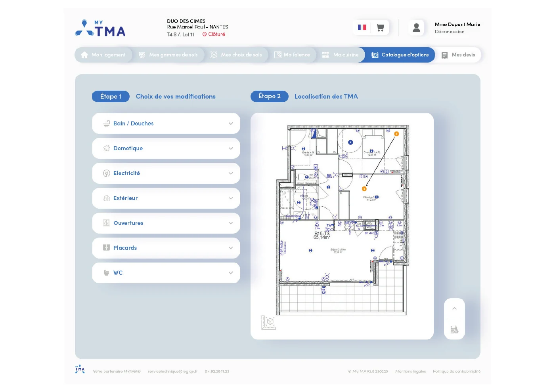Open Politique de confidentialité link
This screenshot has width=555, height=392.
click(x=457, y=371)
